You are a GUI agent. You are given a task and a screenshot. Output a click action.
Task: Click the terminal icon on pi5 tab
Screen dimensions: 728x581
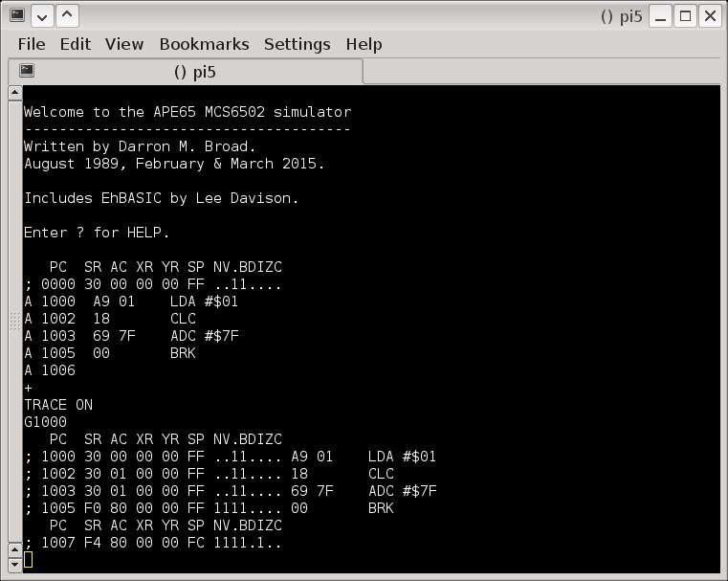(x=27, y=70)
